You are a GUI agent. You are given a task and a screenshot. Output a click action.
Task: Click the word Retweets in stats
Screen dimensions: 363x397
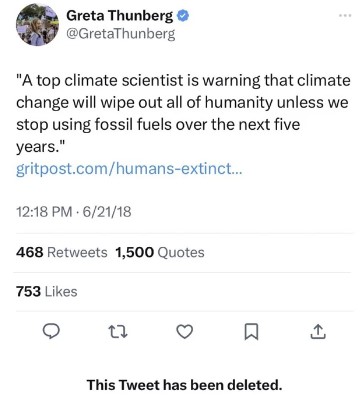tap(77, 252)
